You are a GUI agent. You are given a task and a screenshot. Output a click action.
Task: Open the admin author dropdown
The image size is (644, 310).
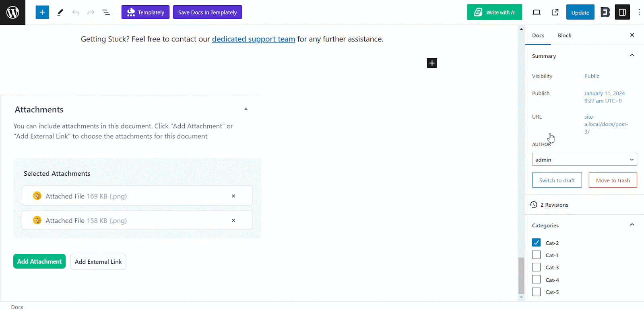pos(584,159)
